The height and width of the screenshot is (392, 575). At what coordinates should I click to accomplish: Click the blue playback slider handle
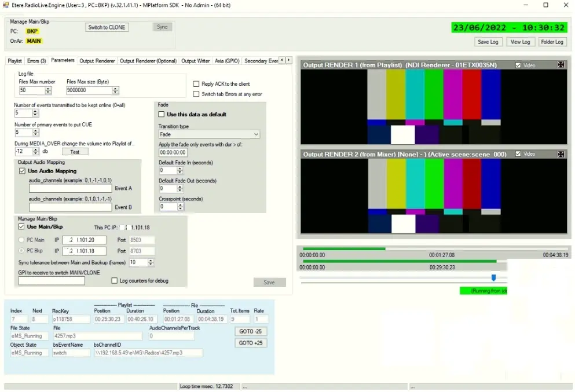pos(493,277)
